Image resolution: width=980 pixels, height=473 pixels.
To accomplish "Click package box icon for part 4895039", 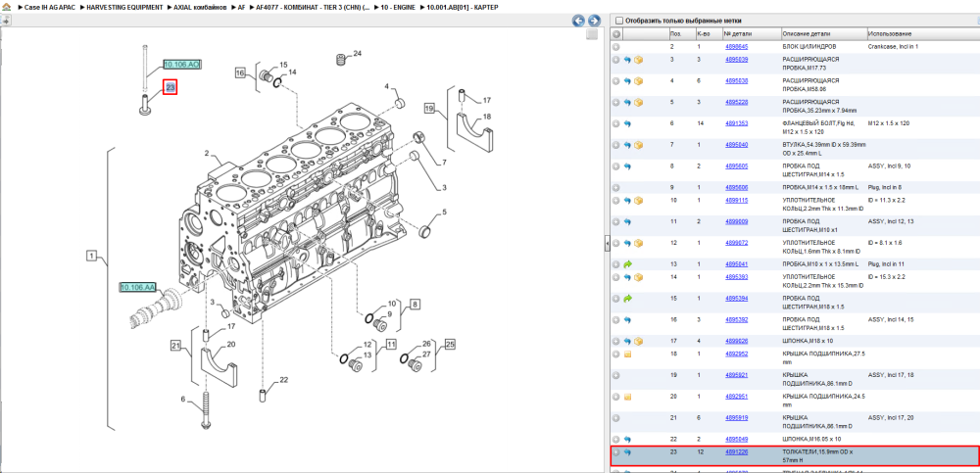I will coord(639,60).
